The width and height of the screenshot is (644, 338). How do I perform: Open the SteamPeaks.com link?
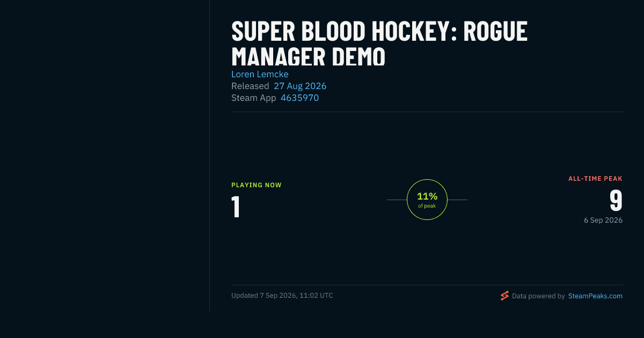pyautogui.click(x=595, y=296)
